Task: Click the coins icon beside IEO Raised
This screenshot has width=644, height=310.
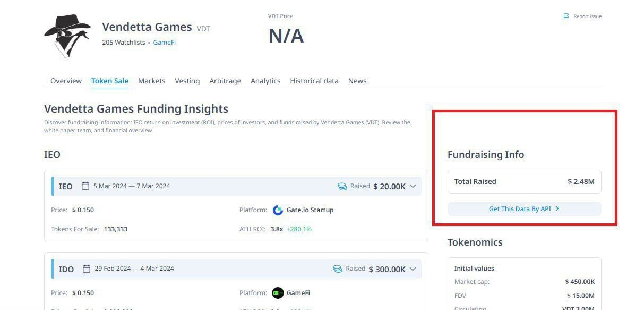Action: (342, 187)
